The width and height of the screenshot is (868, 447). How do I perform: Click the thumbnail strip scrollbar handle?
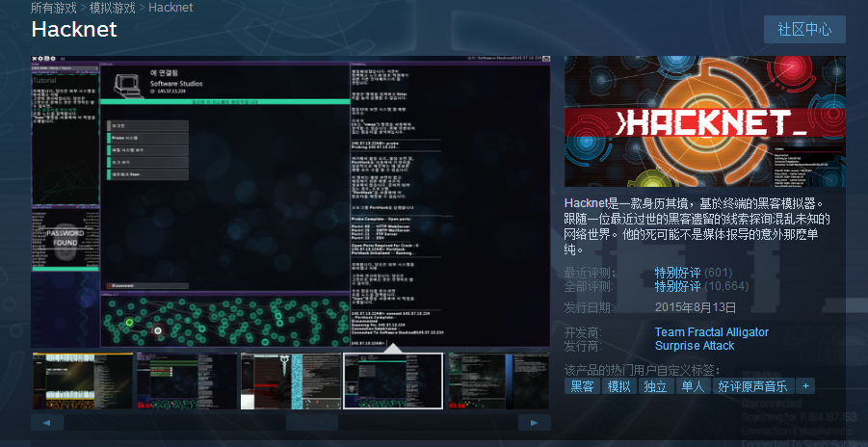pos(312,423)
